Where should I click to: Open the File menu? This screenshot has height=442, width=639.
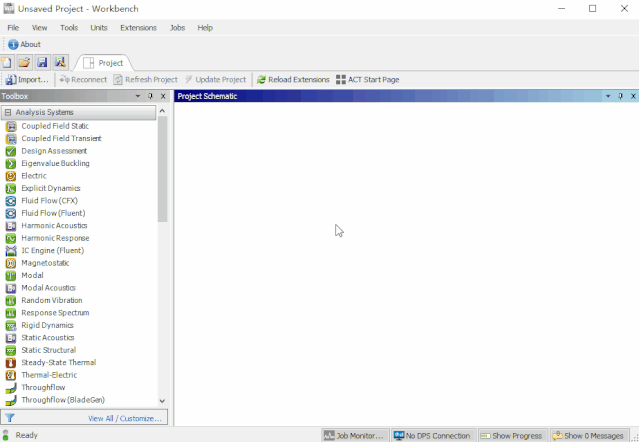point(13,28)
